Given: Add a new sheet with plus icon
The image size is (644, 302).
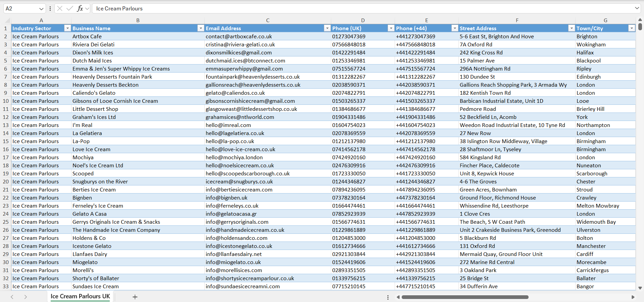Looking at the screenshot, I should [x=135, y=297].
